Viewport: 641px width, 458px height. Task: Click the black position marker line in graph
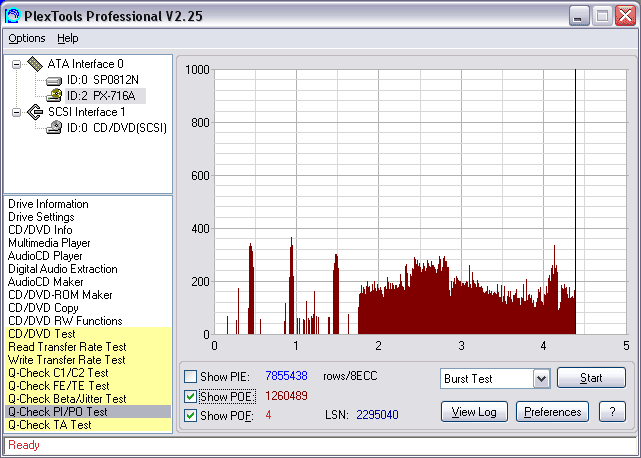pos(576,202)
